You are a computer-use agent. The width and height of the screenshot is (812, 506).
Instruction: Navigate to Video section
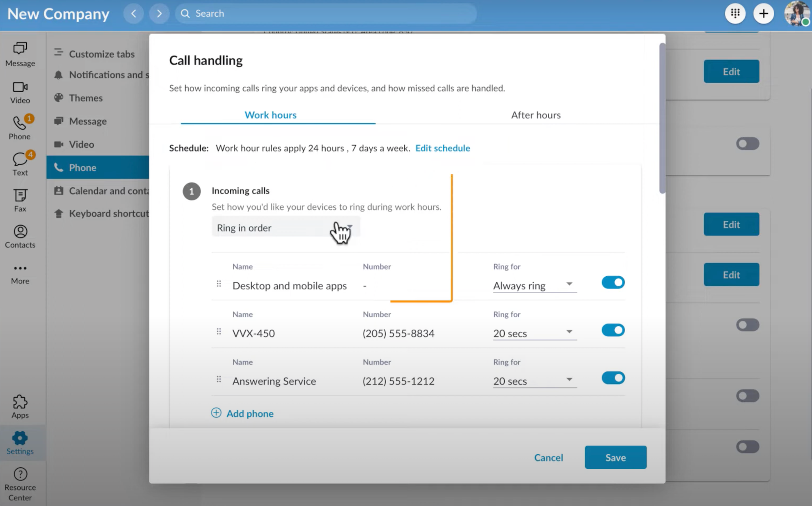(x=20, y=92)
